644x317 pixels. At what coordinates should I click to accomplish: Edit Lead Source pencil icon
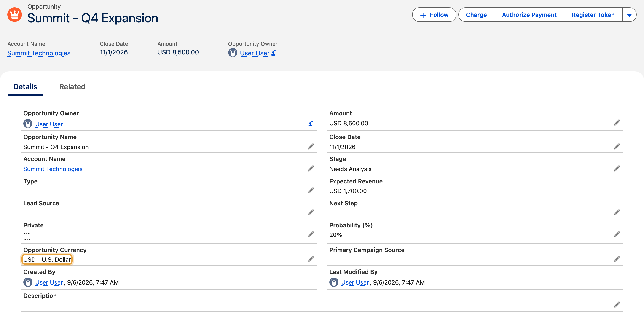tap(311, 212)
